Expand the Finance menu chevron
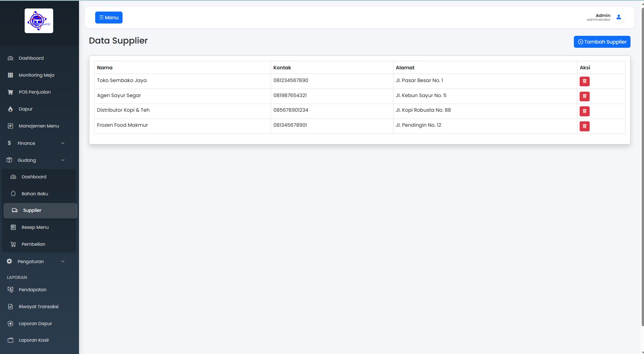 pos(63,143)
